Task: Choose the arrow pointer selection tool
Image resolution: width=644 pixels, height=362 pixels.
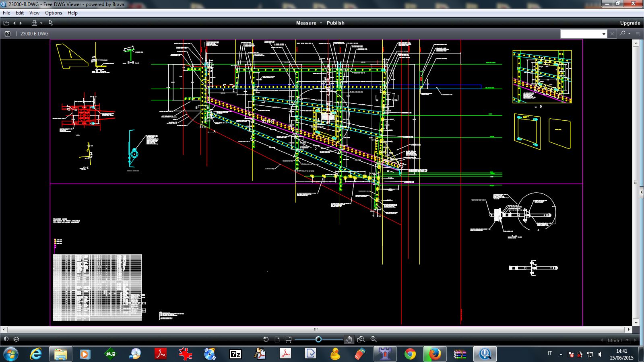Action: [51, 23]
